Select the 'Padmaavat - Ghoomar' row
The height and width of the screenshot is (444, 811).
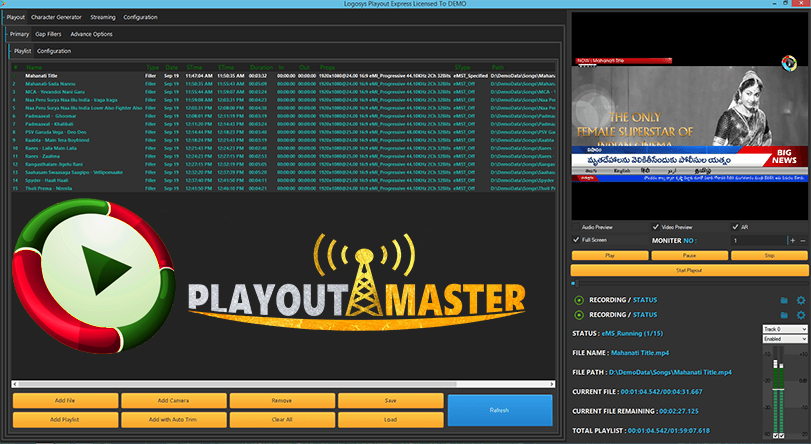(x=283, y=116)
